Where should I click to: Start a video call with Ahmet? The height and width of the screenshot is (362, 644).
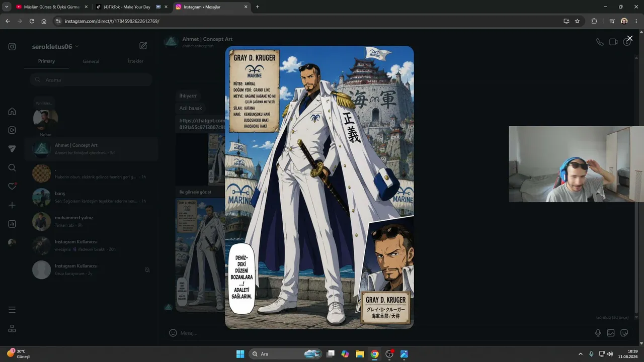(613, 42)
